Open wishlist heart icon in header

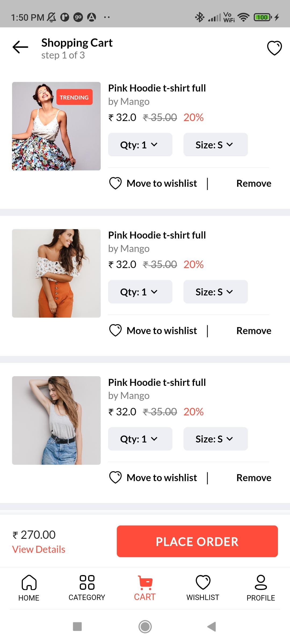pos(274,48)
